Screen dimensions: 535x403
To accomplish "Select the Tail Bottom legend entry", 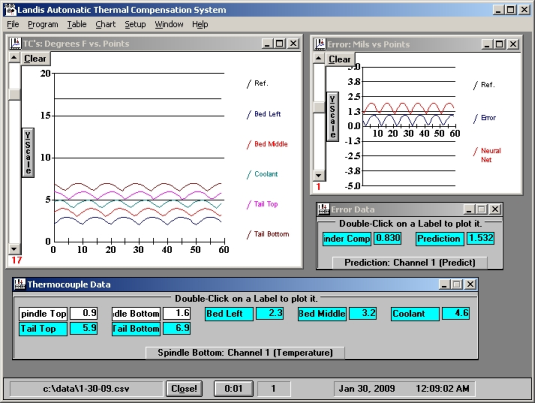I will point(268,234).
